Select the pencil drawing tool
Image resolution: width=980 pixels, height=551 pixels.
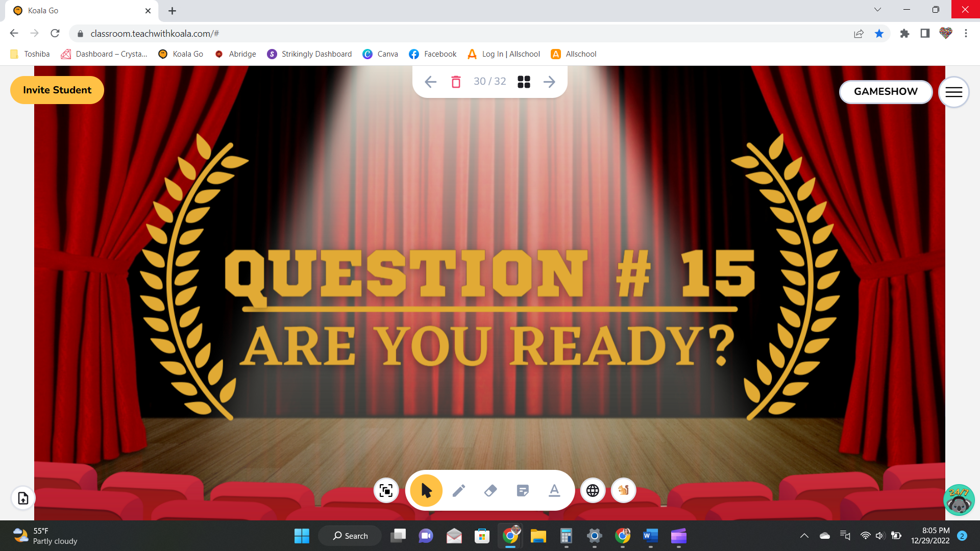(459, 490)
